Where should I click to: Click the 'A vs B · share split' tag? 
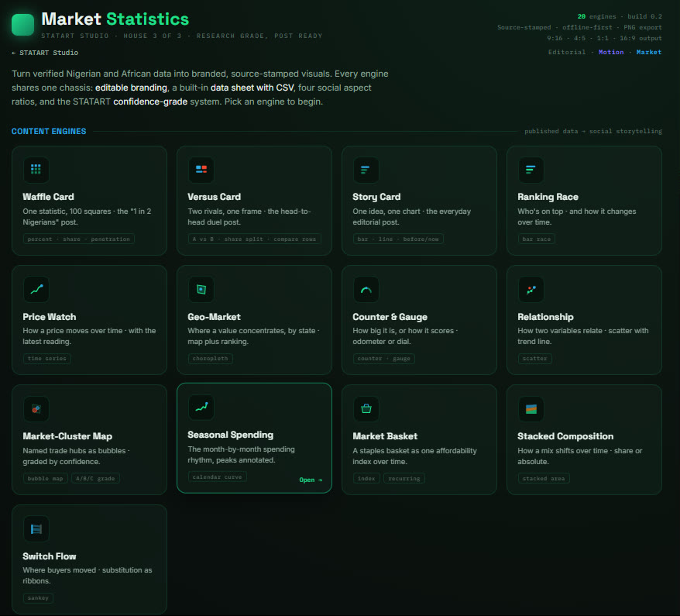(x=254, y=239)
